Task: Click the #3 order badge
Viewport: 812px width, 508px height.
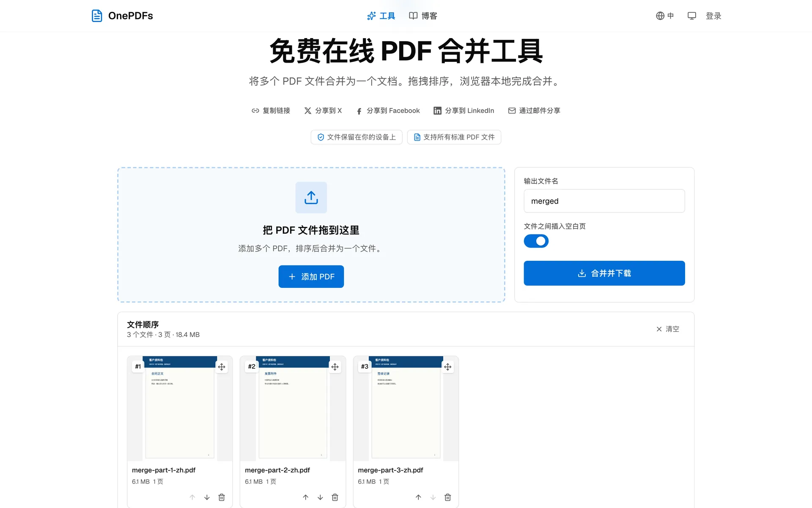Action: [365, 367]
